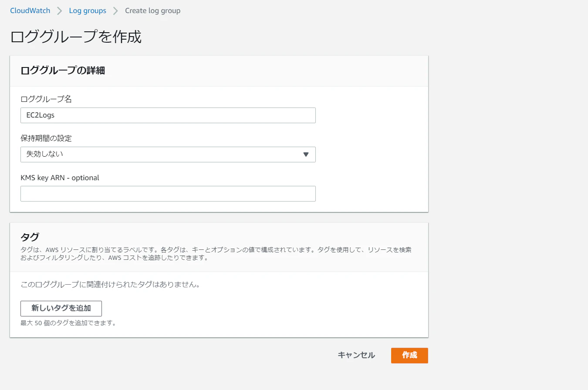This screenshot has width=588, height=390.
Task: Click the ロググループを作成 page heading
Action: [x=76, y=37]
